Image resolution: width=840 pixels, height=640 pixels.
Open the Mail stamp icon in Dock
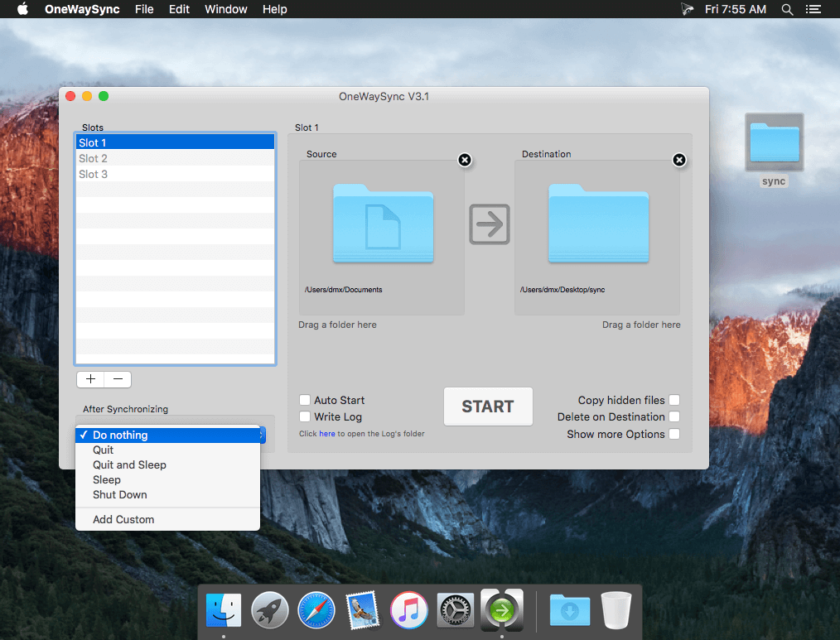(363, 610)
